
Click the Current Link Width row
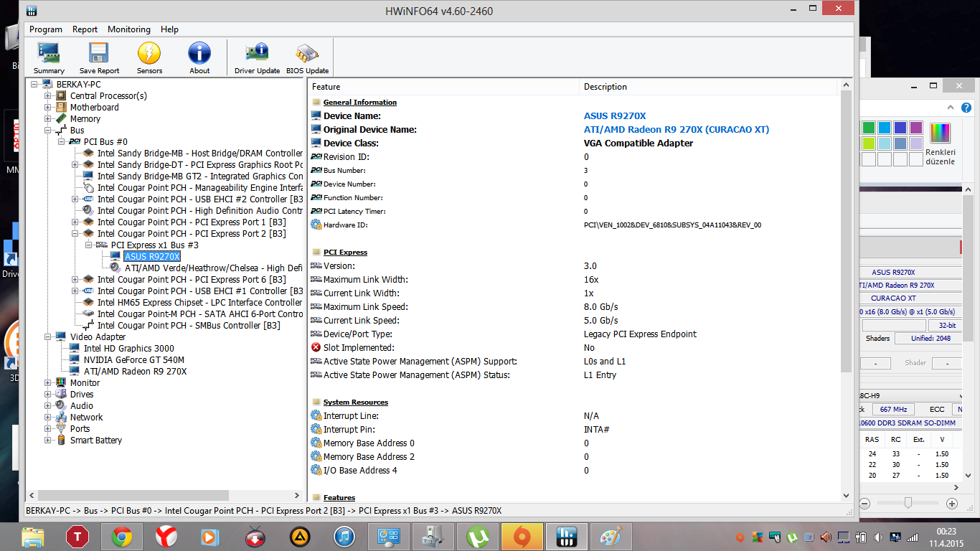[x=574, y=293]
